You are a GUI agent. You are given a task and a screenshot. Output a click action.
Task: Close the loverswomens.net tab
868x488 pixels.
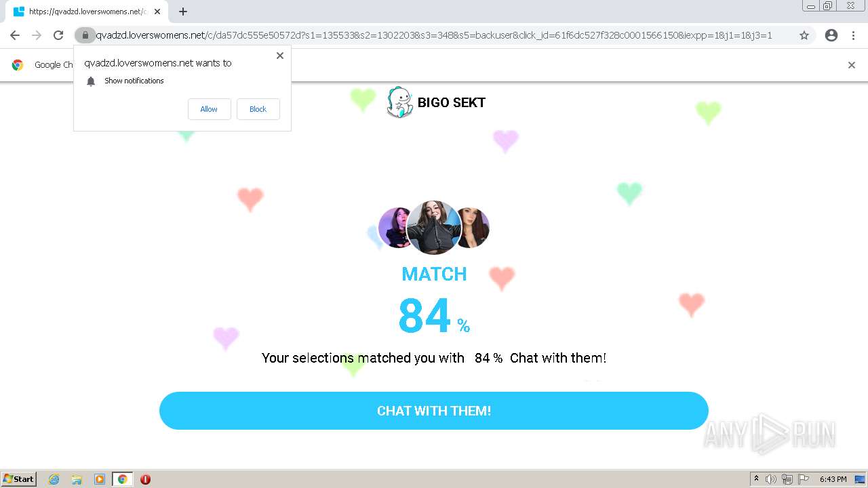click(157, 12)
